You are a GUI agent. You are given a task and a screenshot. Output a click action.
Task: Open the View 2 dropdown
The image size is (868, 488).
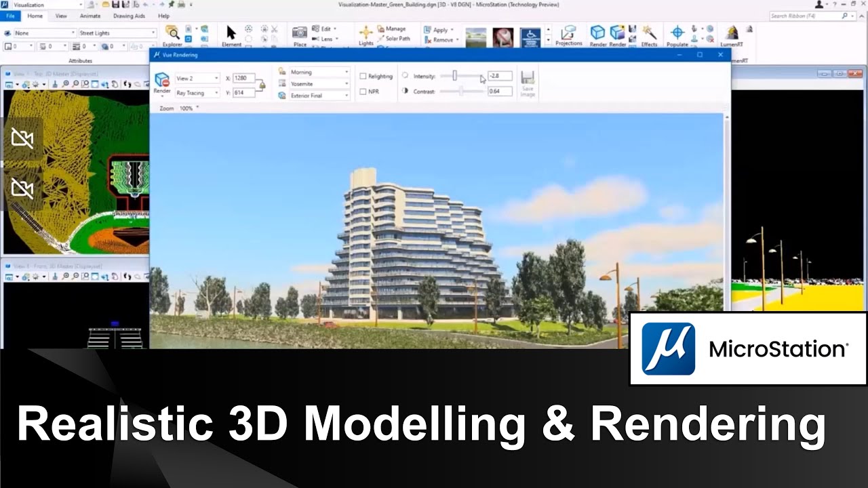coord(197,79)
